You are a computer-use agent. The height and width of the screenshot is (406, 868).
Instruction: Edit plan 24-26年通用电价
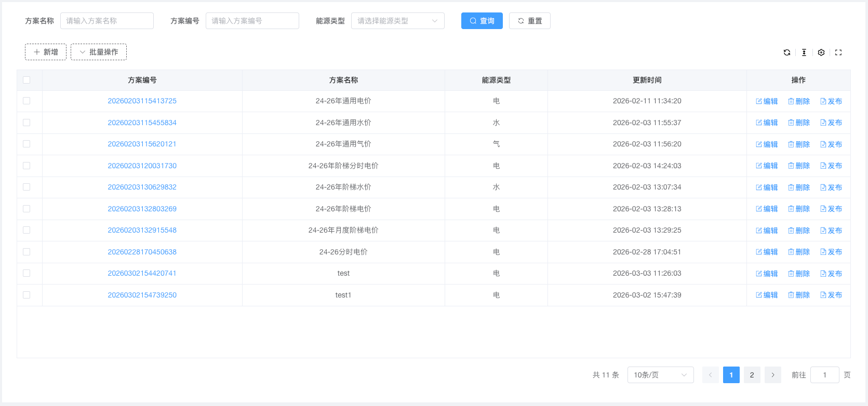pos(767,101)
